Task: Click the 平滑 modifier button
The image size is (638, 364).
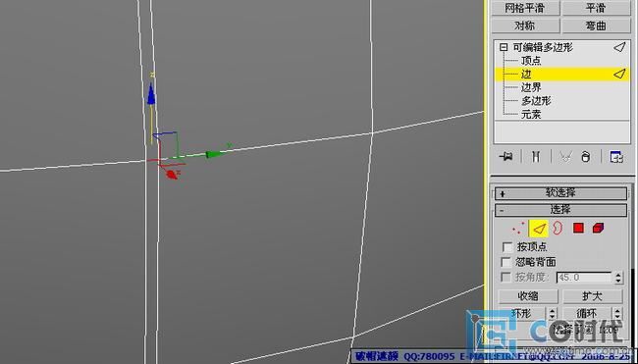Action: (596, 8)
